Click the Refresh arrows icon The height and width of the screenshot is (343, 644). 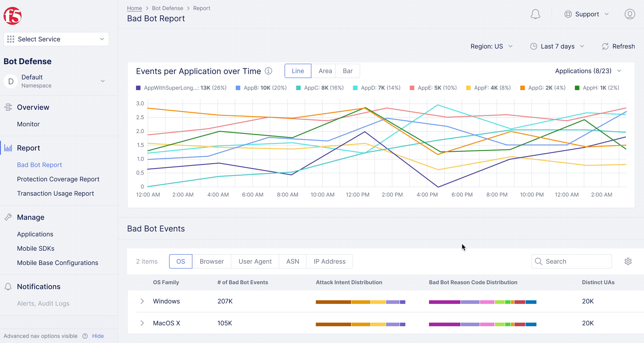pyautogui.click(x=605, y=47)
